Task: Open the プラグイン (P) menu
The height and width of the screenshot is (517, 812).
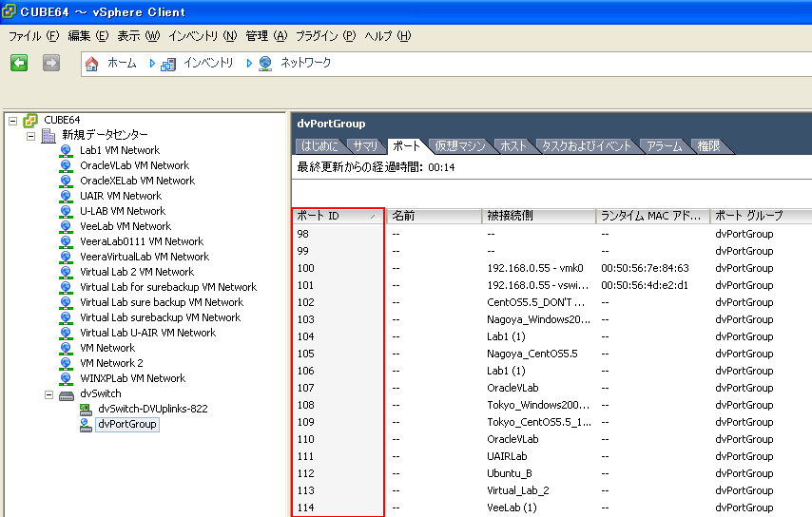Action: point(326,36)
